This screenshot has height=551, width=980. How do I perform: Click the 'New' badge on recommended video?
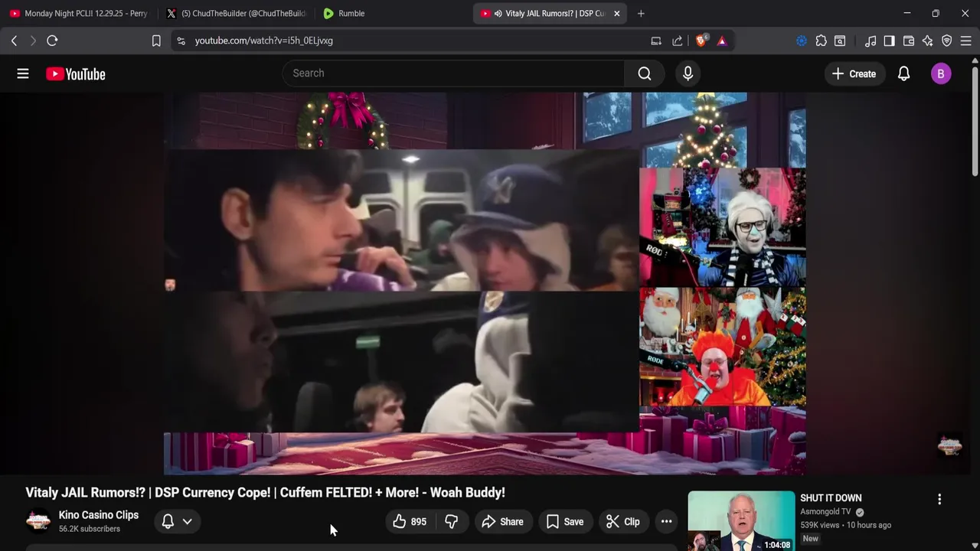click(x=811, y=539)
